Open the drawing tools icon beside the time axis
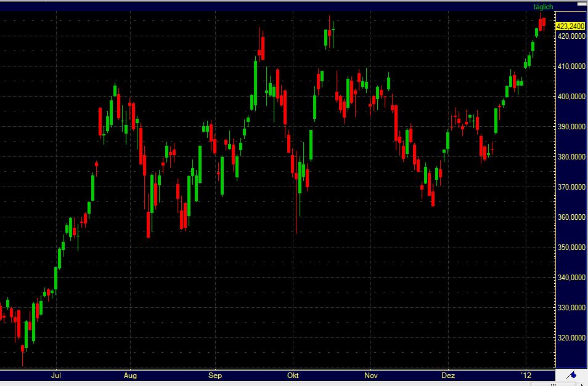The height and width of the screenshot is (386, 588). 571,375
